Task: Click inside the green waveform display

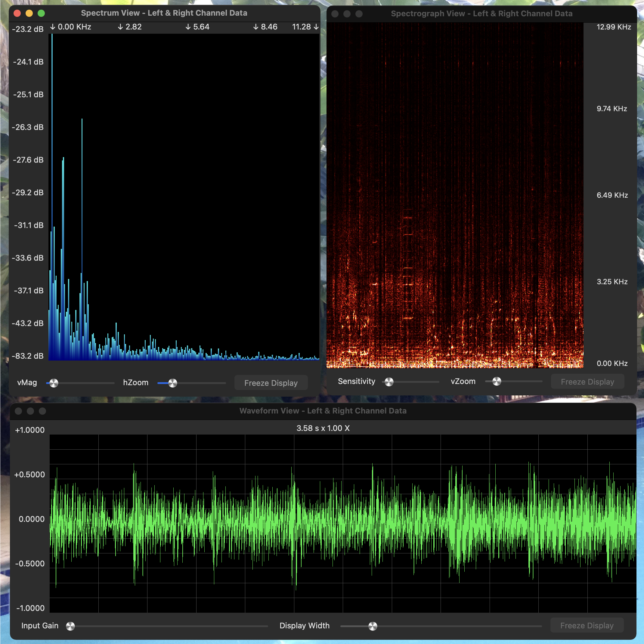Action: 343,523
